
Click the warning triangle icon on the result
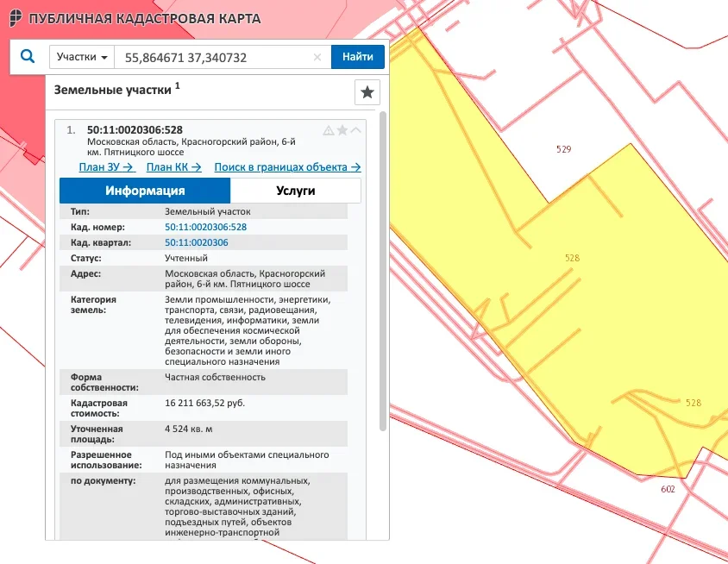pyautogui.click(x=328, y=130)
